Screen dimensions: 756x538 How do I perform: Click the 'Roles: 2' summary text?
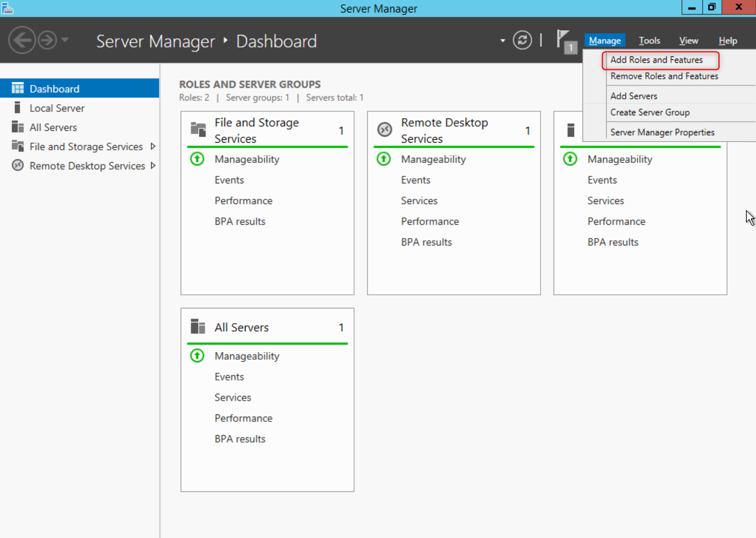[194, 98]
